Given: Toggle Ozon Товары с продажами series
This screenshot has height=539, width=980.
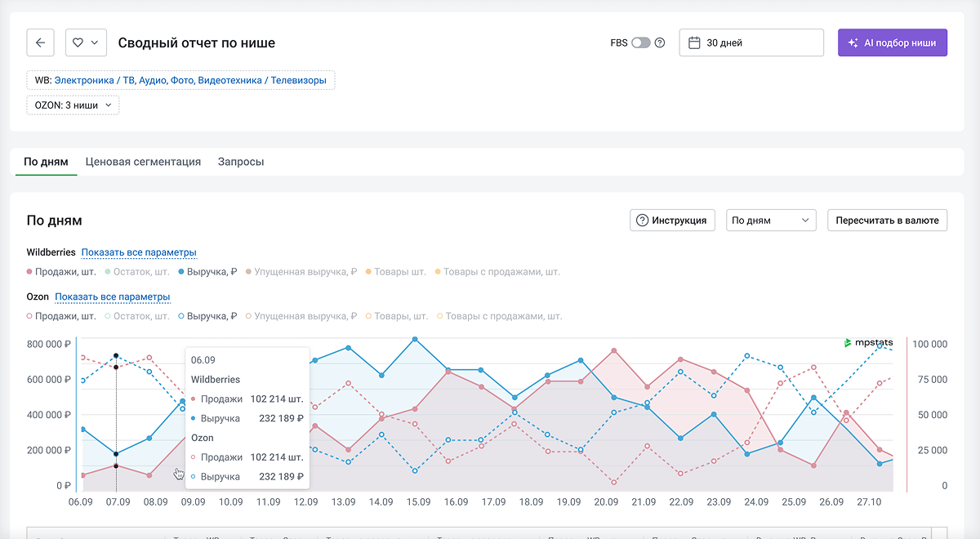Looking at the screenshot, I should click(x=499, y=316).
